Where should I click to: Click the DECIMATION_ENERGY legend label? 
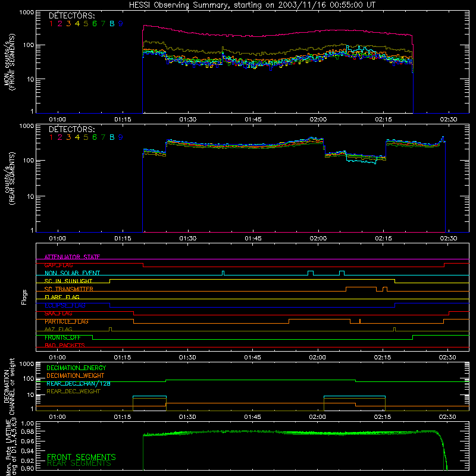[76, 368]
